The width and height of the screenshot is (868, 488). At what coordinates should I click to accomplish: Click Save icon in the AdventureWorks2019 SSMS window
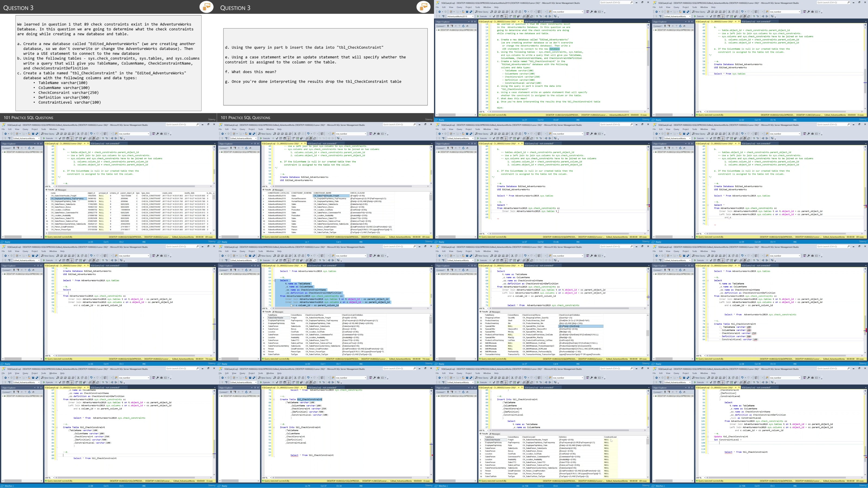click(x=467, y=12)
